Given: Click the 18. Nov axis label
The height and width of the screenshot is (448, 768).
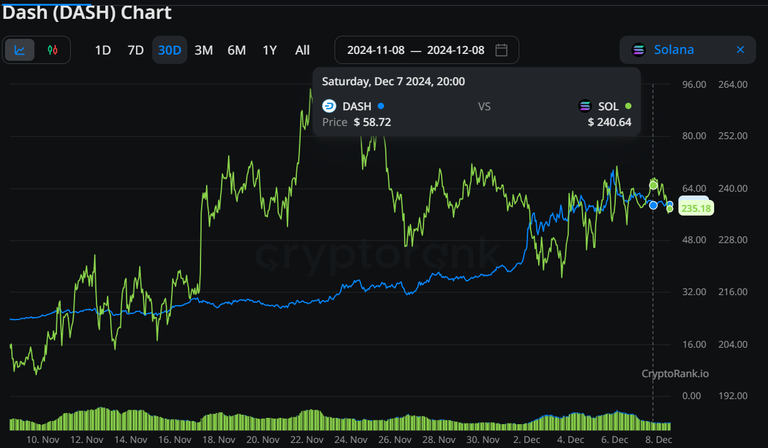Looking at the screenshot, I should (218, 439).
